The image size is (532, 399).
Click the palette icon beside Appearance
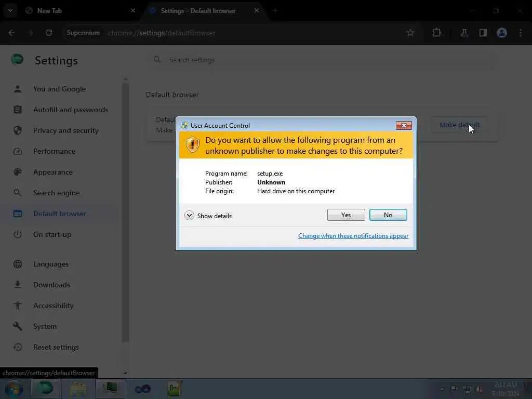point(18,172)
